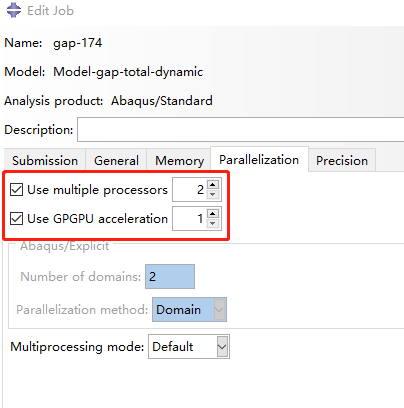Click the Abaqus Edit Job title icon
This screenshot has height=408, width=404.
pyautogui.click(x=14, y=10)
